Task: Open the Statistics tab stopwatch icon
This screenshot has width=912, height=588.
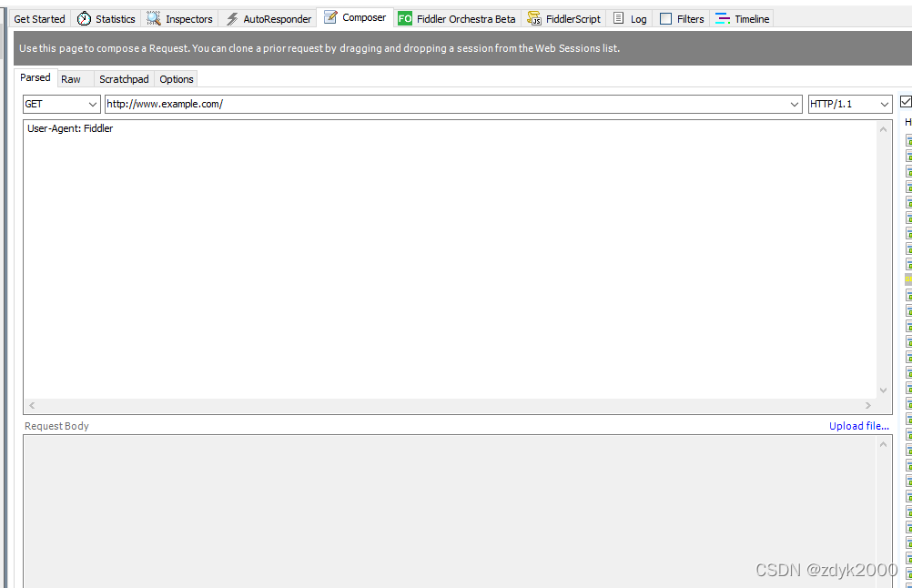Action: point(84,18)
